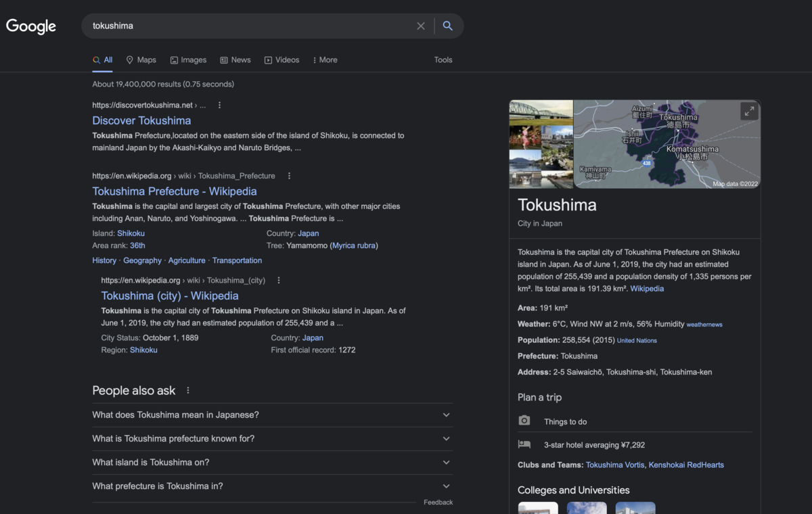812x514 pixels.
Task: Open Tokushima (city) - Wikipedia result
Action: point(170,296)
